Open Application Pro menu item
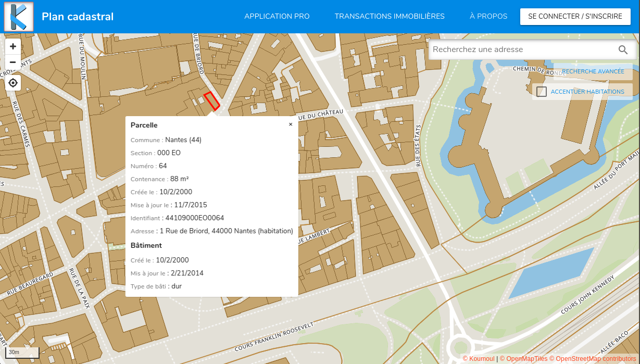640x364 pixels. (277, 17)
